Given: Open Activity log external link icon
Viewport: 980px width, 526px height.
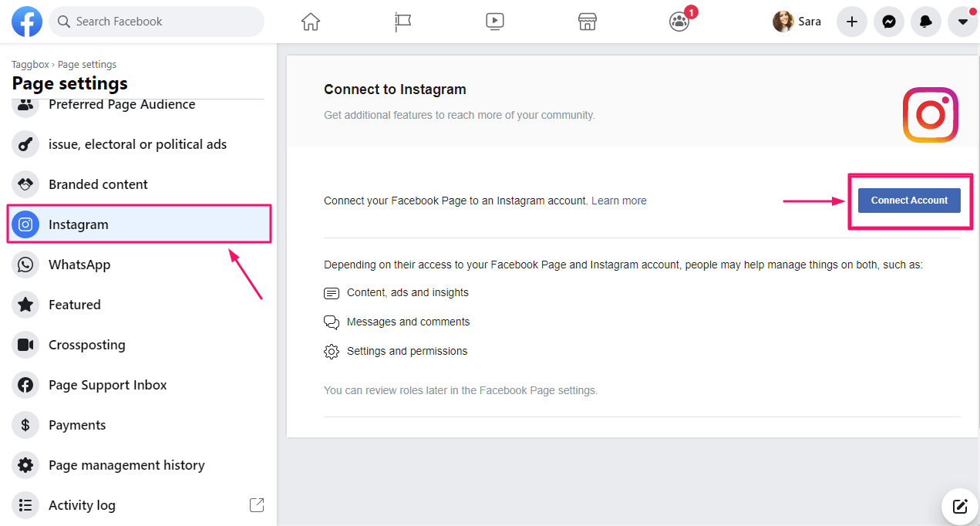Looking at the screenshot, I should pos(257,505).
